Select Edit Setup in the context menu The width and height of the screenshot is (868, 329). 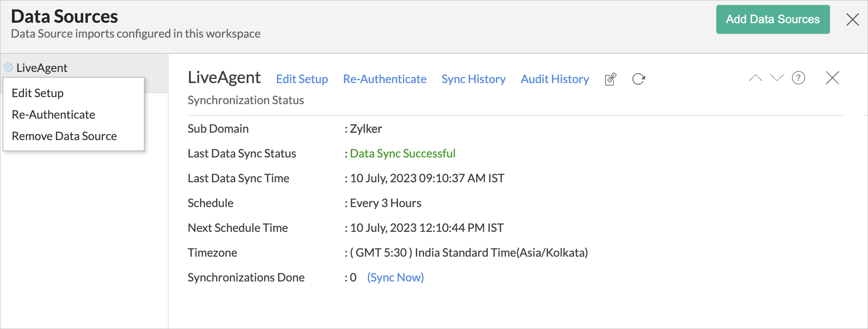pyautogui.click(x=38, y=93)
